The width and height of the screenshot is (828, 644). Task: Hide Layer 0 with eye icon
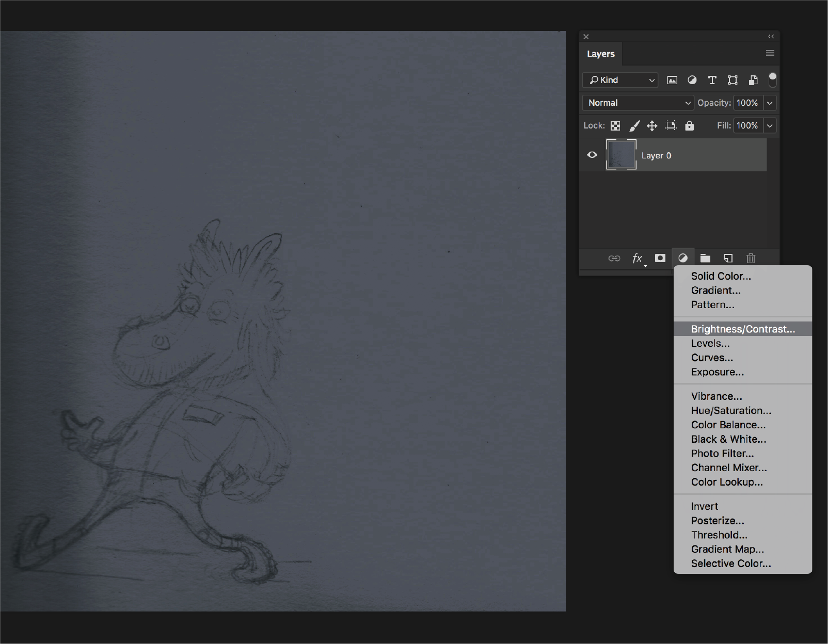point(592,155)
